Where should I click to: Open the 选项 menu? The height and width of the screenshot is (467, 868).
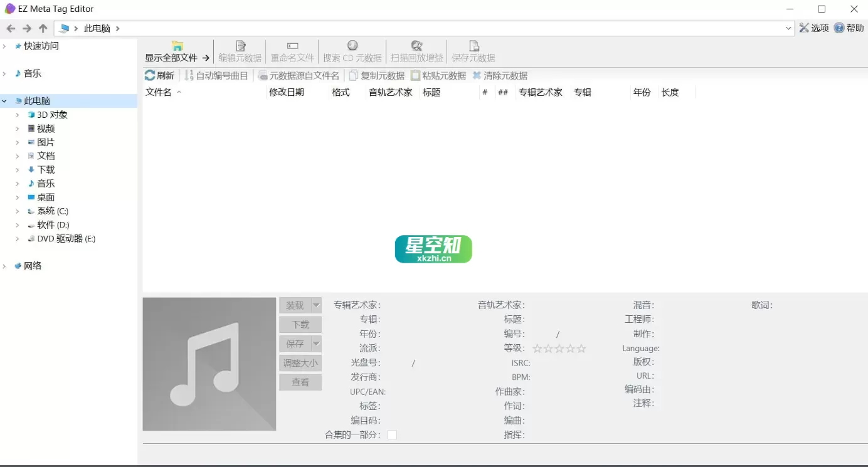point(813,28)
